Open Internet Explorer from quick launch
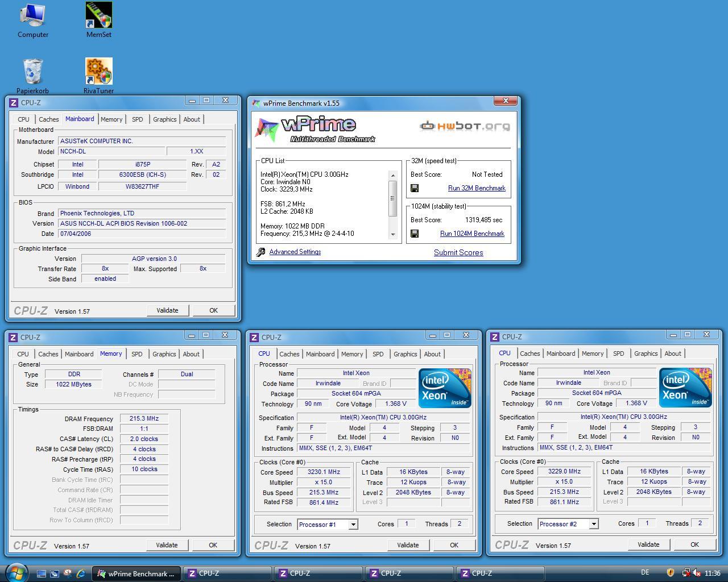This screenshot has height=582, width=728. 81,573
